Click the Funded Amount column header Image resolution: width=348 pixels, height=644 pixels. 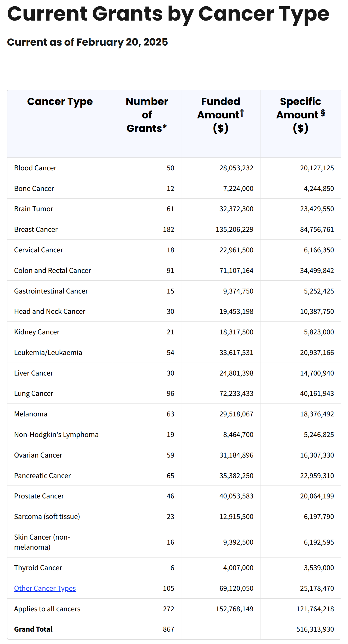[221, 115]
